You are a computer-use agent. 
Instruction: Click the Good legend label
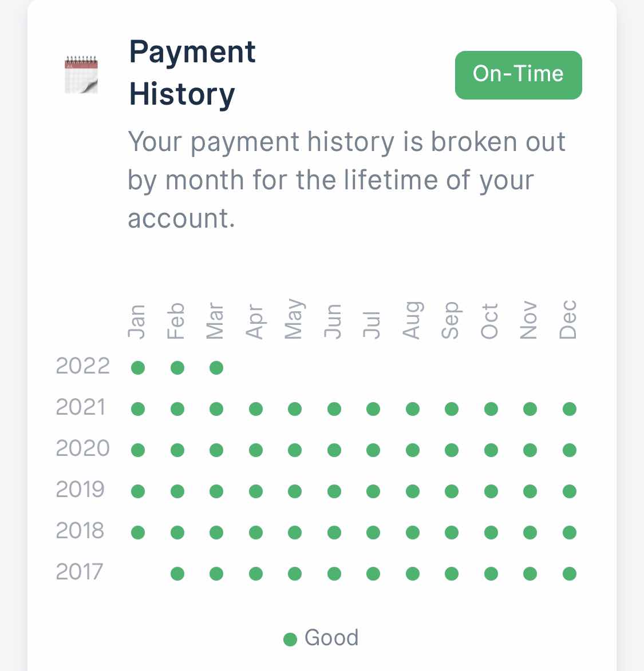pyautogui.click(x=331, y=638)
